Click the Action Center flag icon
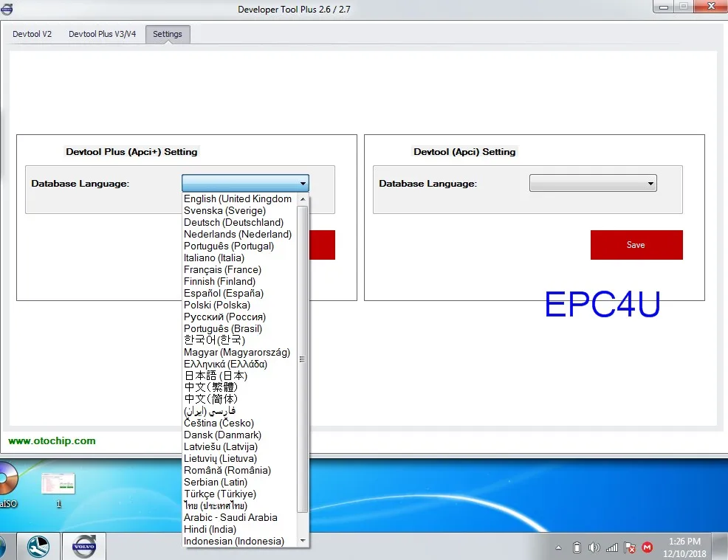The image size is (728, 560). [630, 548]
